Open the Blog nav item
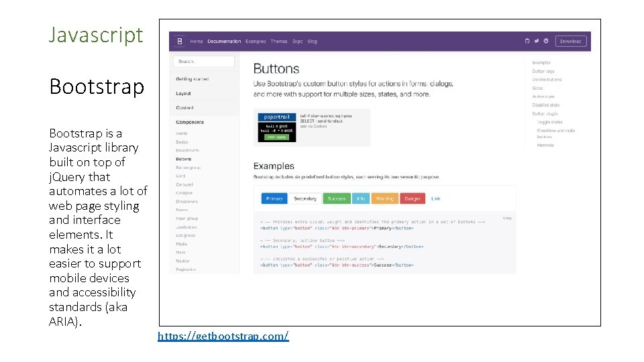The height and width of the screenshot is (362, 644). click(x=312, y=42)
